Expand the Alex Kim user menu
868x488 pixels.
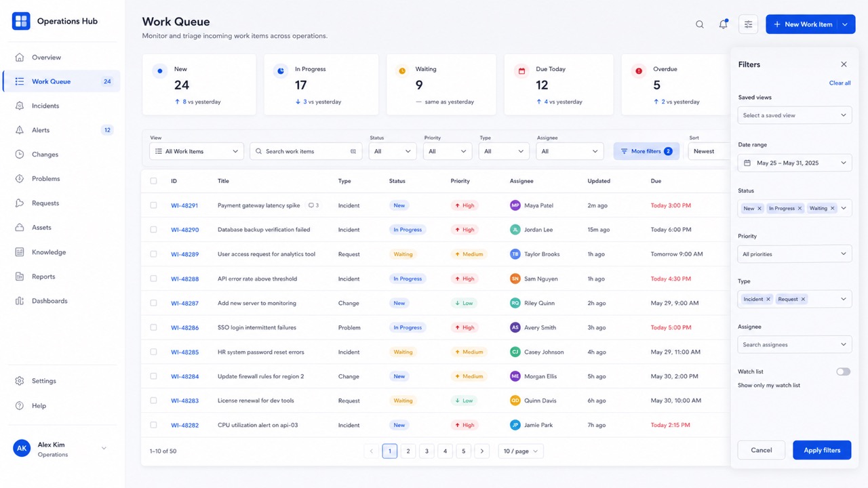click(x=104, y=448)
